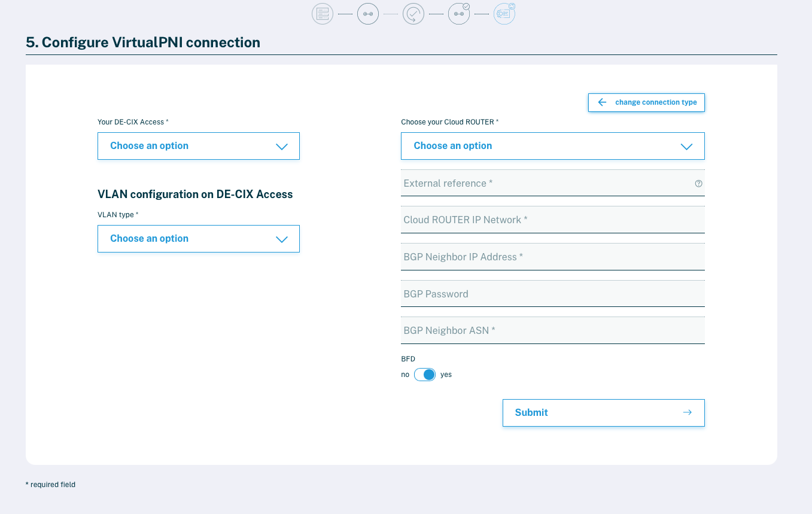Click the change connection type button

pos(646,102)
